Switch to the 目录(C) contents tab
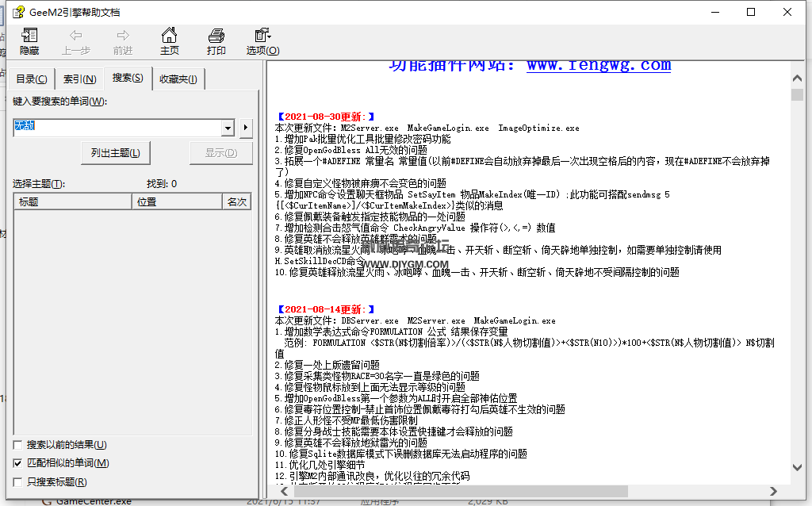812x506 pixels. click(x=31, y=79)
